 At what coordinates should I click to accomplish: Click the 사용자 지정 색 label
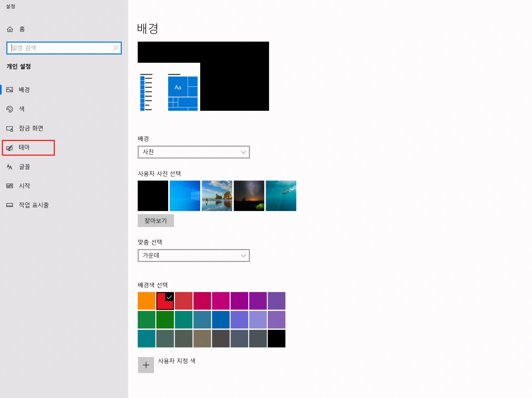click(177, 361)
